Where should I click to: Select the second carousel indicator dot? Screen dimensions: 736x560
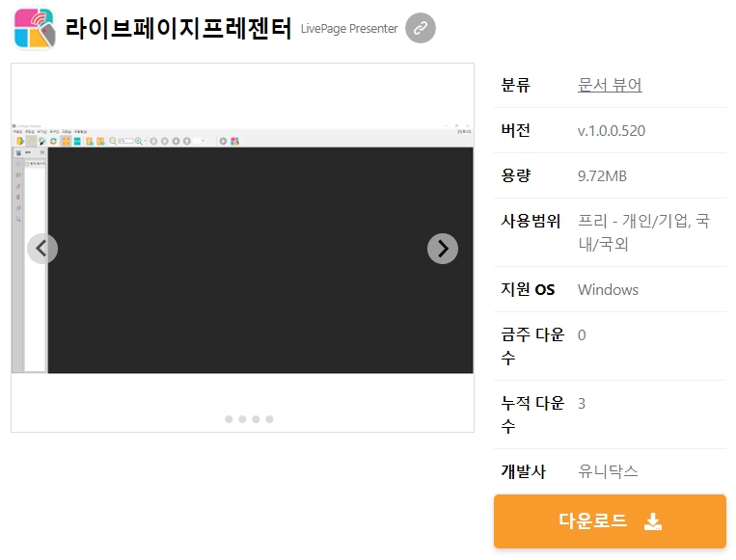(x=242, y=419)
